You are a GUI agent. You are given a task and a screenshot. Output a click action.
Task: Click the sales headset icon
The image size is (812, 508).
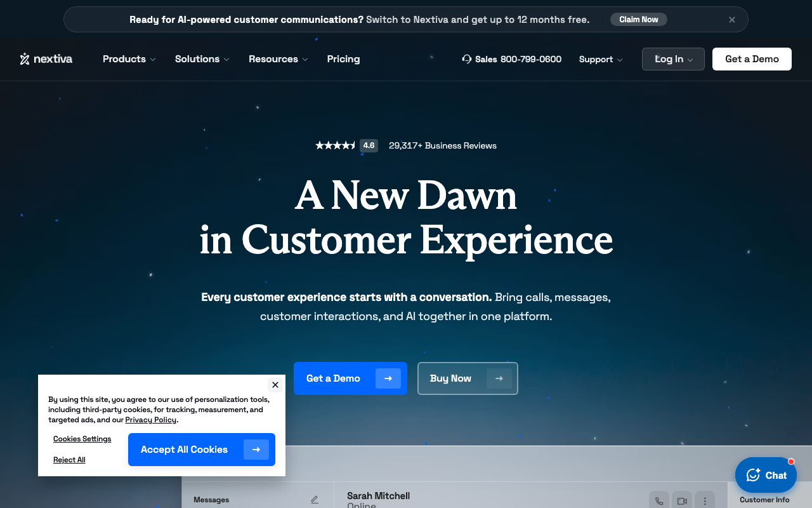pos(467,59)
